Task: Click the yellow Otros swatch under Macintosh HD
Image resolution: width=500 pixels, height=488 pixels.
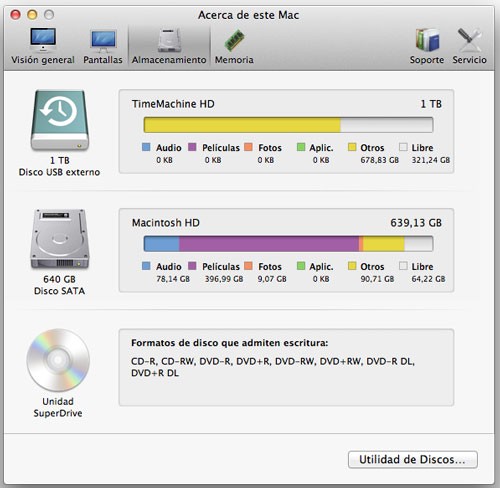Action: [352, 266]
